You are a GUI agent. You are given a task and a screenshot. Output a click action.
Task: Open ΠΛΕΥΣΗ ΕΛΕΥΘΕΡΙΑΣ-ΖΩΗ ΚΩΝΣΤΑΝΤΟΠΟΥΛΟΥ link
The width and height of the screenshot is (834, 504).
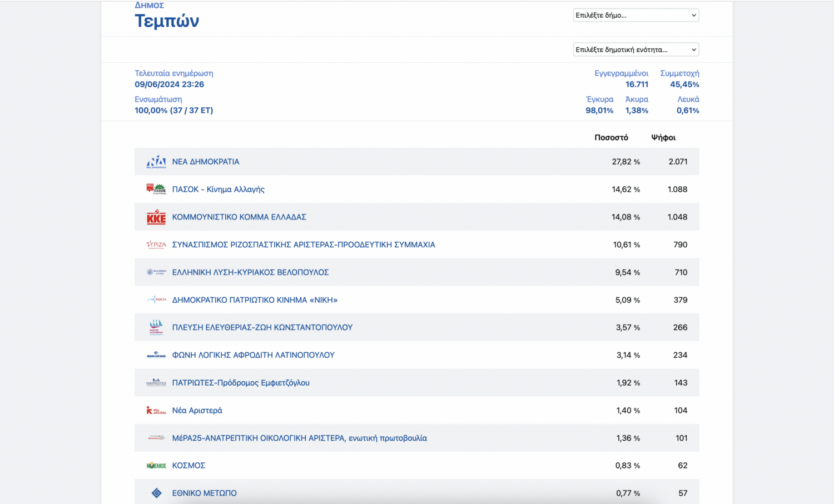262,327
